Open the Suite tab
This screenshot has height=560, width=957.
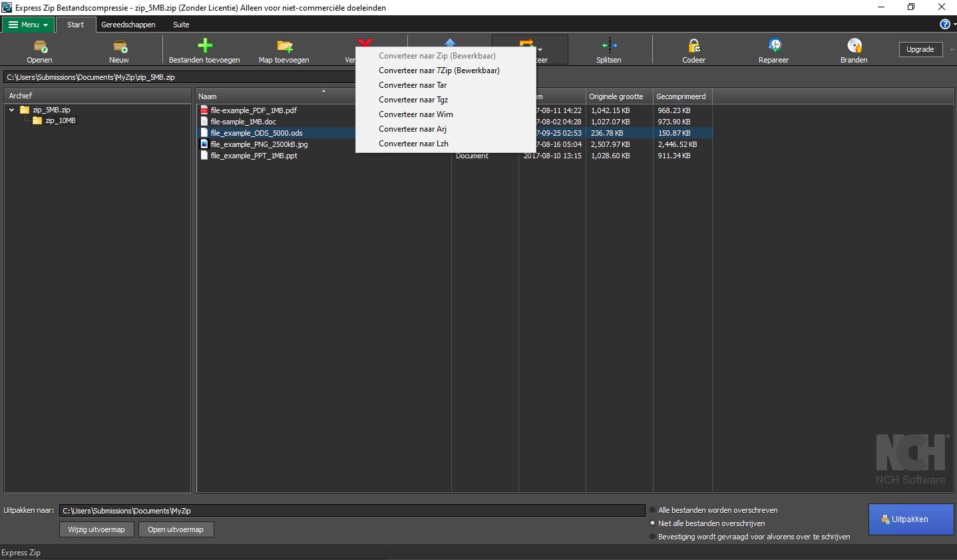coord(181,25)
